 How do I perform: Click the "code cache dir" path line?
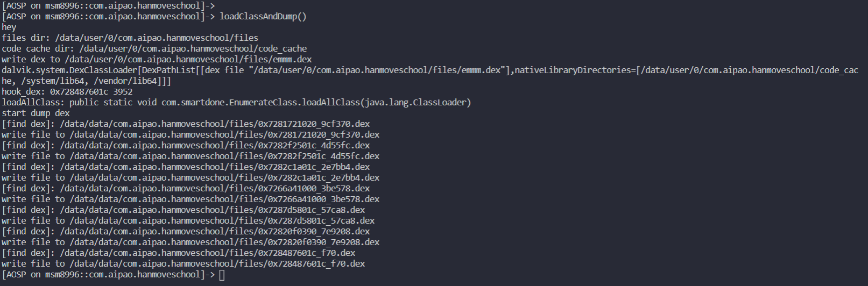pyautogui.click(x=154, y=48)
